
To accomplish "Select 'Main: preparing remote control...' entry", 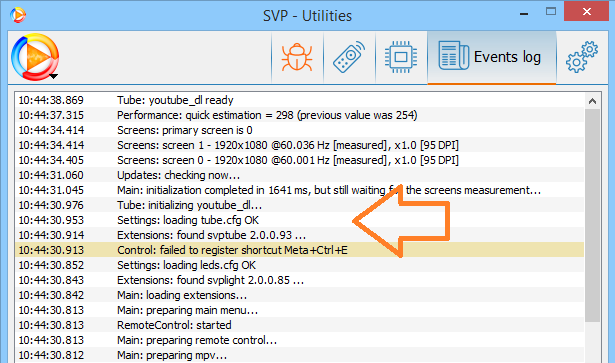I will pos(300,340).
